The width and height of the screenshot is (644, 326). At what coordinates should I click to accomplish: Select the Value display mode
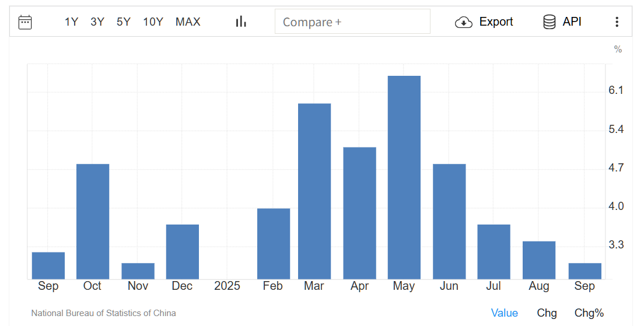coord(504,313)
